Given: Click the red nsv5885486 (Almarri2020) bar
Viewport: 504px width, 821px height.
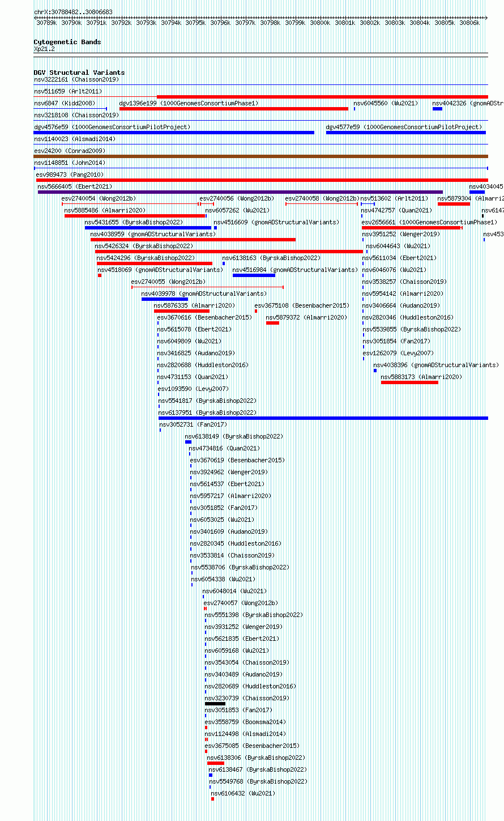Looking at the screenshot, I should (x=135, y=216).
